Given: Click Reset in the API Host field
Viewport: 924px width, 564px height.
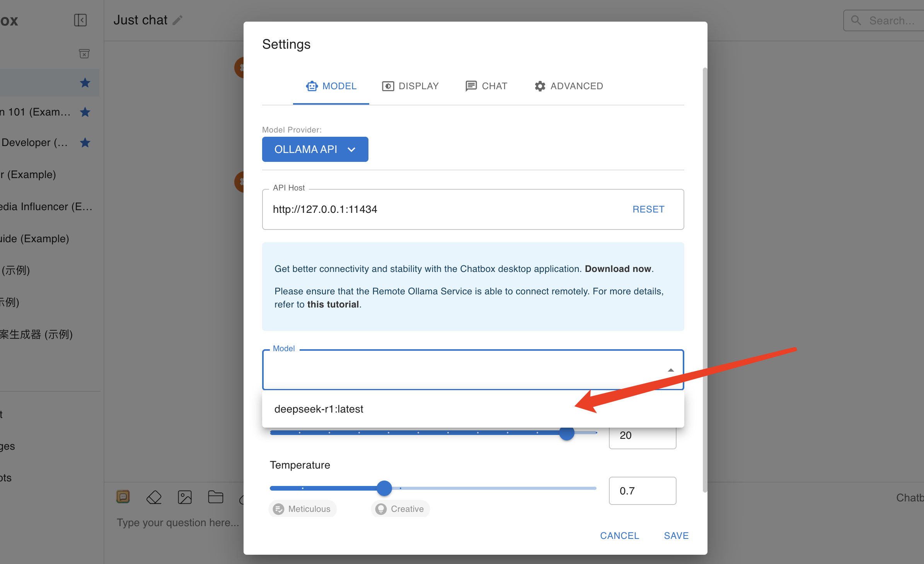Looking at the screenshot, I should [x=648, y=209].
